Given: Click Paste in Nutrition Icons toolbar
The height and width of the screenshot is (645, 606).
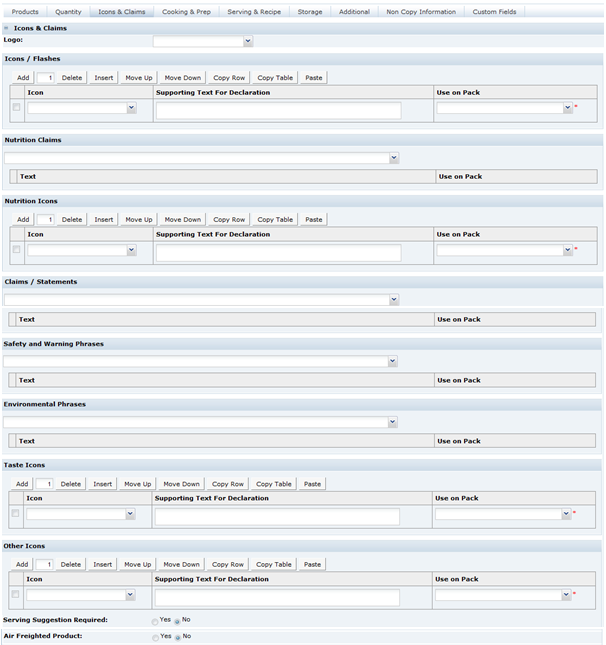Looking at the screenshot, I should pyautogui.click(x=313, y=220).
